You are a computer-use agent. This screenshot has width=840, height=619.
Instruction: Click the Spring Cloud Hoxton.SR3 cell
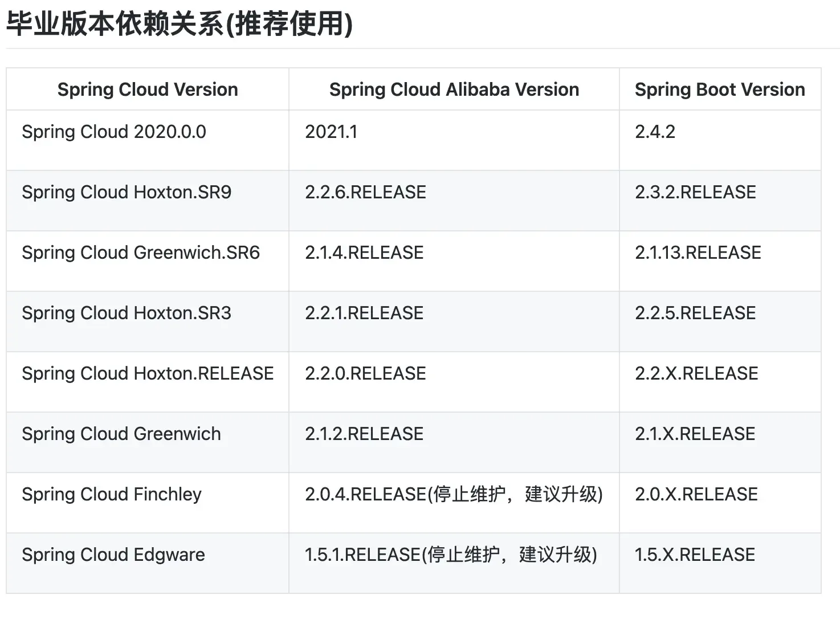[x=148, y=321]
